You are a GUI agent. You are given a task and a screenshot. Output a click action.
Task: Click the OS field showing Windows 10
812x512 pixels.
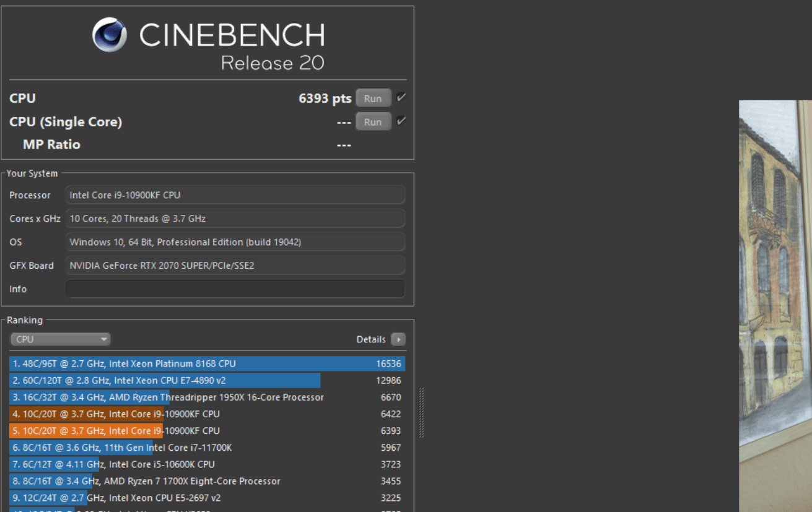click(235, 242)
